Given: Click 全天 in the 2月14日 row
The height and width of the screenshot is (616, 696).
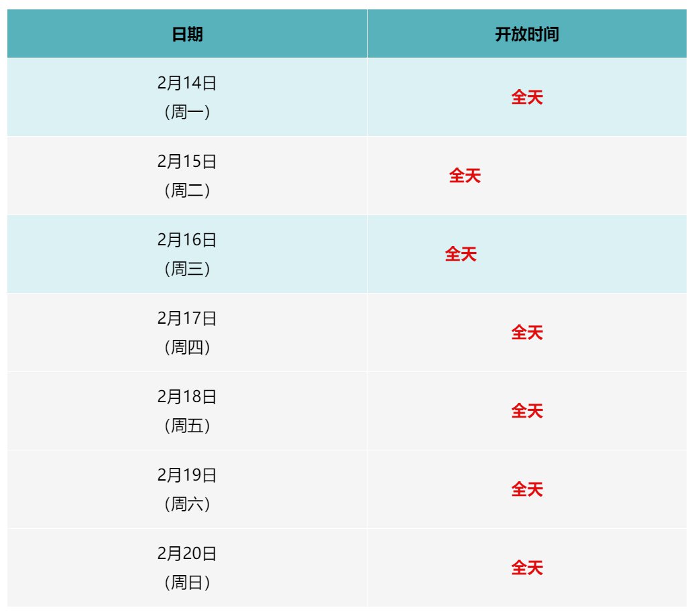Looking at the screenshot, I should click(x=527, y=97).
